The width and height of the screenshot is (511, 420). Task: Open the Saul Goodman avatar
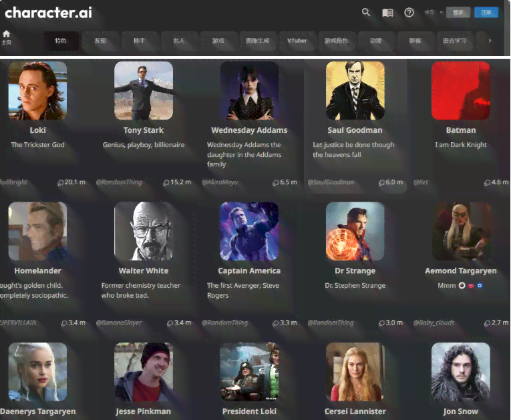point(355,91)
